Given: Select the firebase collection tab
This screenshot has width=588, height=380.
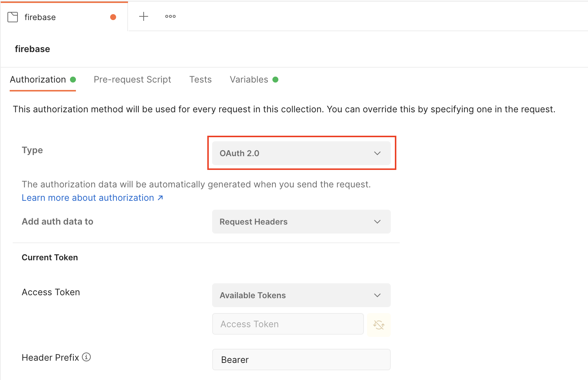Looking at the screenshot, I should (x=40, y=17).
